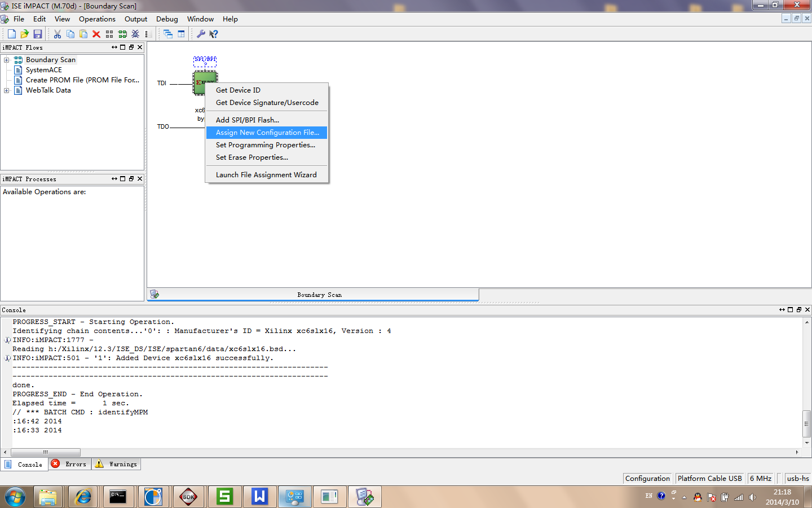Open Internet Explorer from the taskbar
Viewport: 812px width, 508px height.
click(83, 497)
